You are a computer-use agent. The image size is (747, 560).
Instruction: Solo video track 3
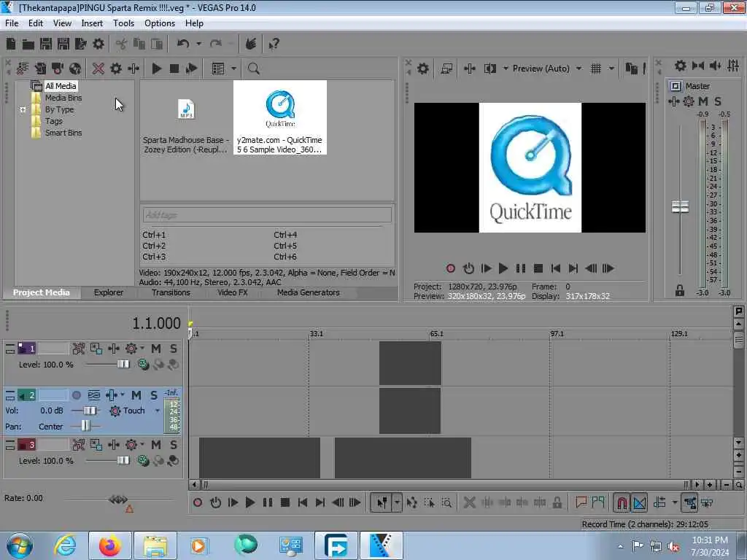174,445
